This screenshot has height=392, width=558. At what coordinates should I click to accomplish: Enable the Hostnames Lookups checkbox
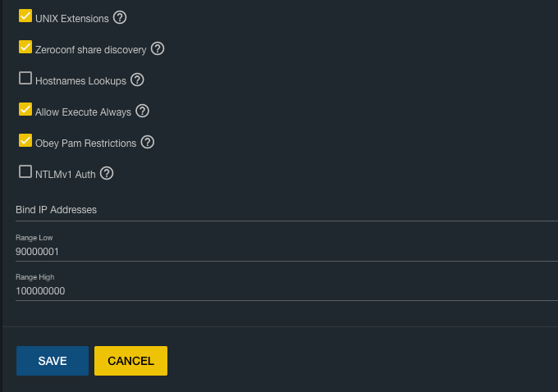coord(25,79)
